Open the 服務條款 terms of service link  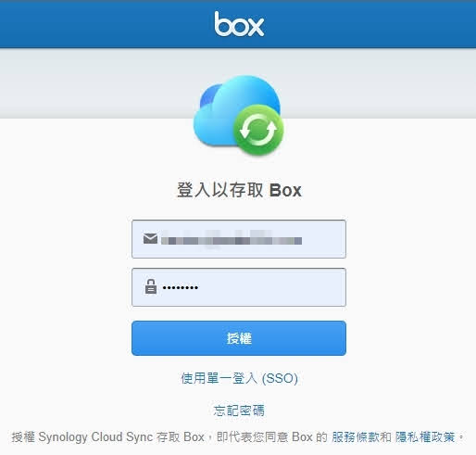(356, 437)
